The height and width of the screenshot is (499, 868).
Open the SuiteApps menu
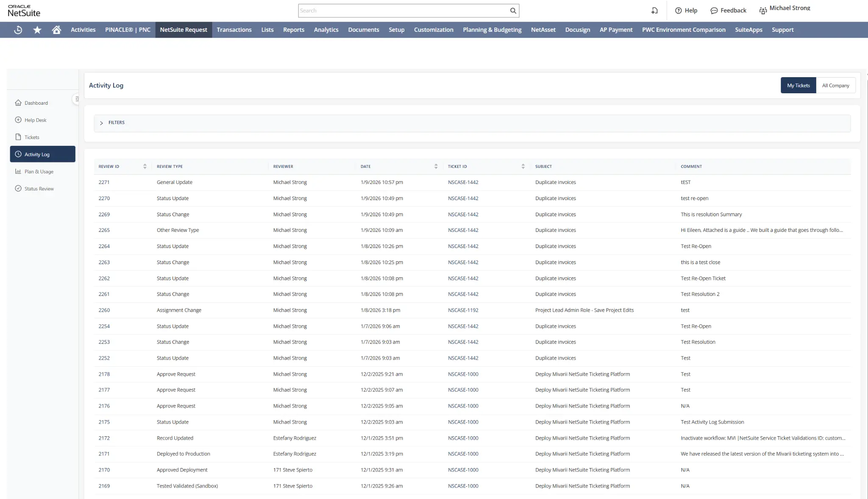748,30
